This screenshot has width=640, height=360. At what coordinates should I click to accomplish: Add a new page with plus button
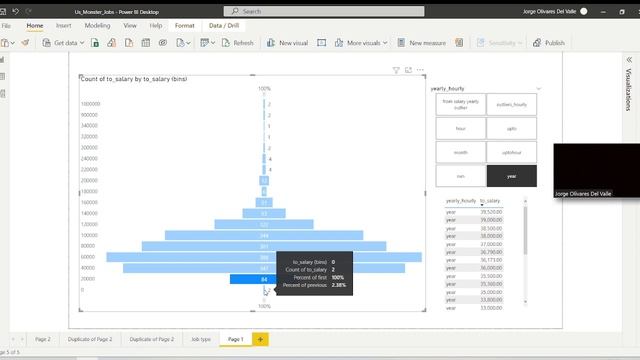(x=260, y=339)
